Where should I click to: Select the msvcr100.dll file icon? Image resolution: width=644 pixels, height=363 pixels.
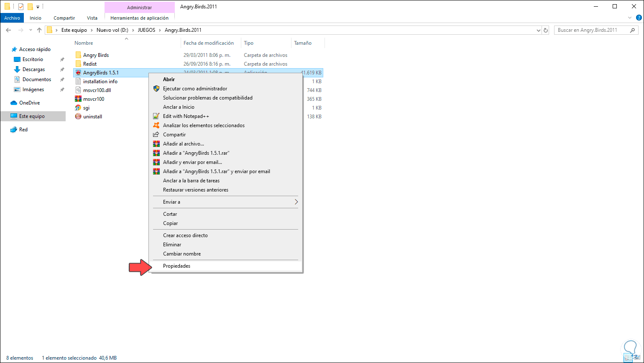point(78,90)
